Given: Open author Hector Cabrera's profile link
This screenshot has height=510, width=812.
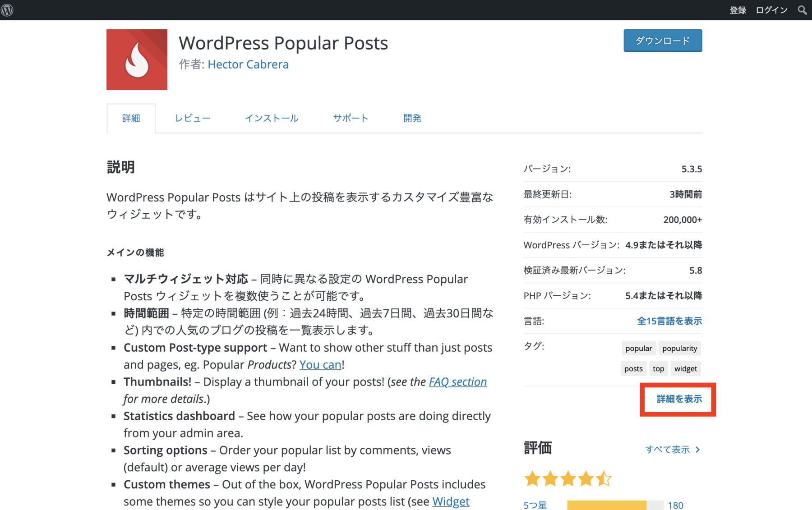Looking at the screenshot, I should coord(248,64).
